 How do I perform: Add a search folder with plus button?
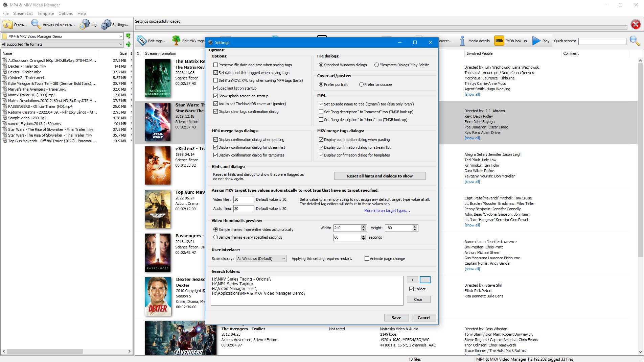coord(412,280)
